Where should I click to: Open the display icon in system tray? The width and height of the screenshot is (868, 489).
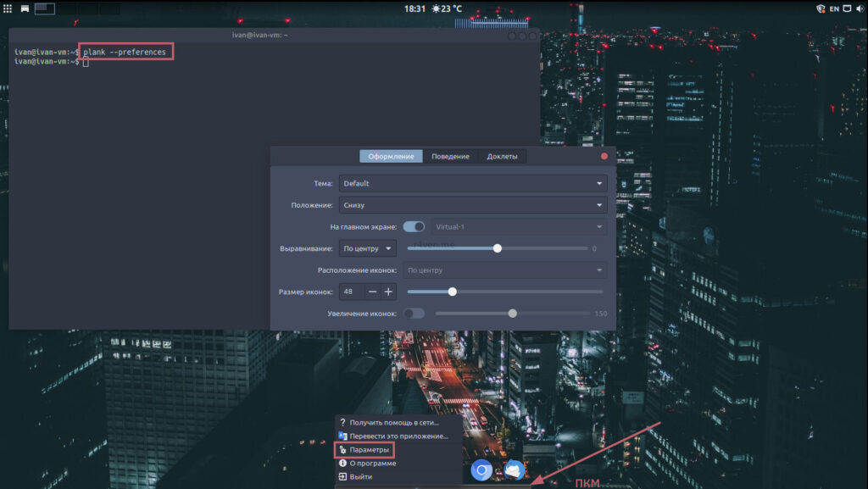click(x=846, y=8)
